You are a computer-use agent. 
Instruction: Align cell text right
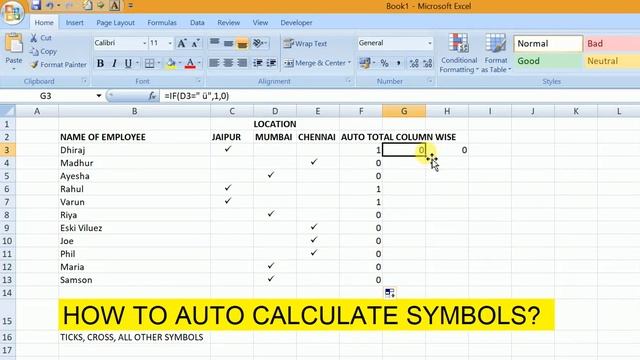(x=242, y=63)
